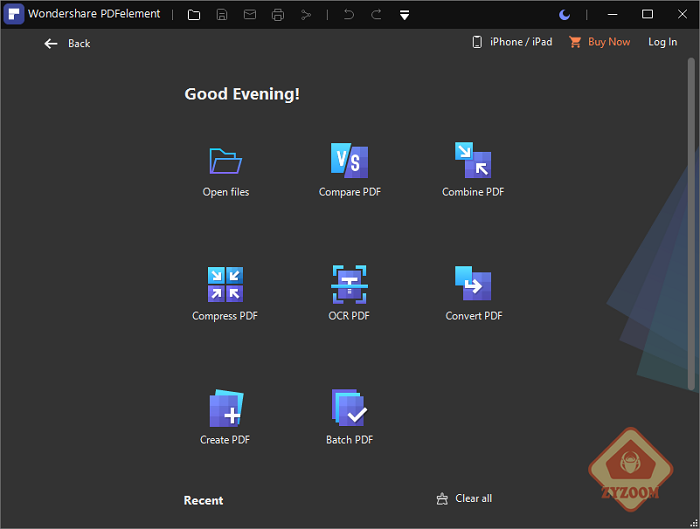Open the iPhone / iPad link

(512, 42)
